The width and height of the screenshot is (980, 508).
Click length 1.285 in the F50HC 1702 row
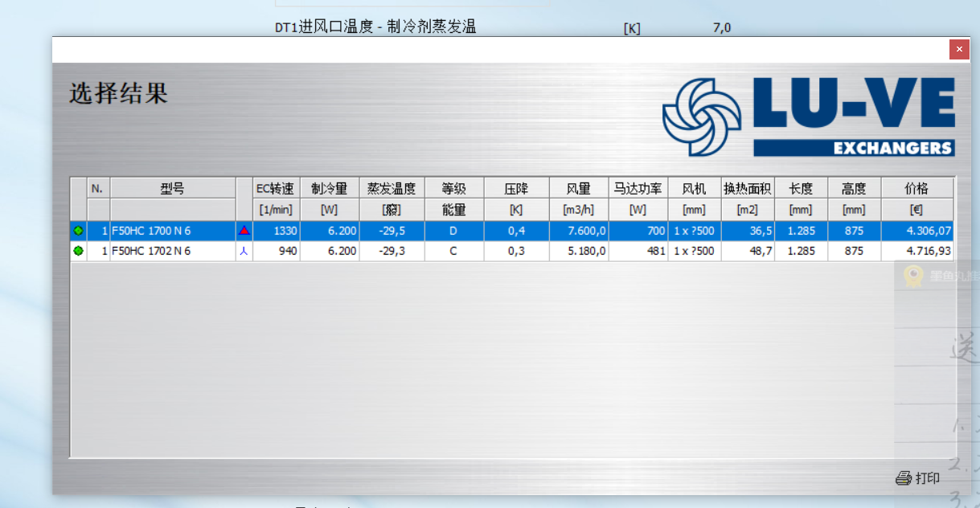801,251
